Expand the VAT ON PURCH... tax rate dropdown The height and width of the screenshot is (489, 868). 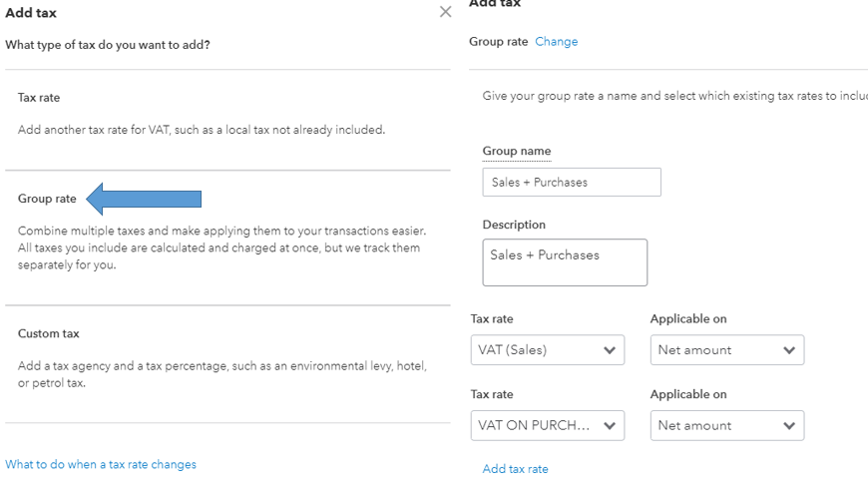[x=547, y=426]
